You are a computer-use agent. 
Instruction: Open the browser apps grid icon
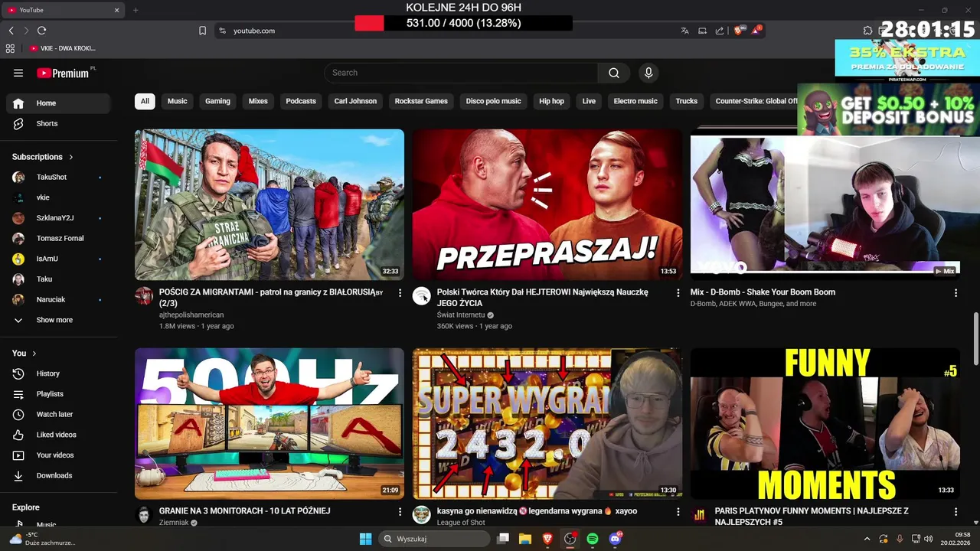coord(10,48)
